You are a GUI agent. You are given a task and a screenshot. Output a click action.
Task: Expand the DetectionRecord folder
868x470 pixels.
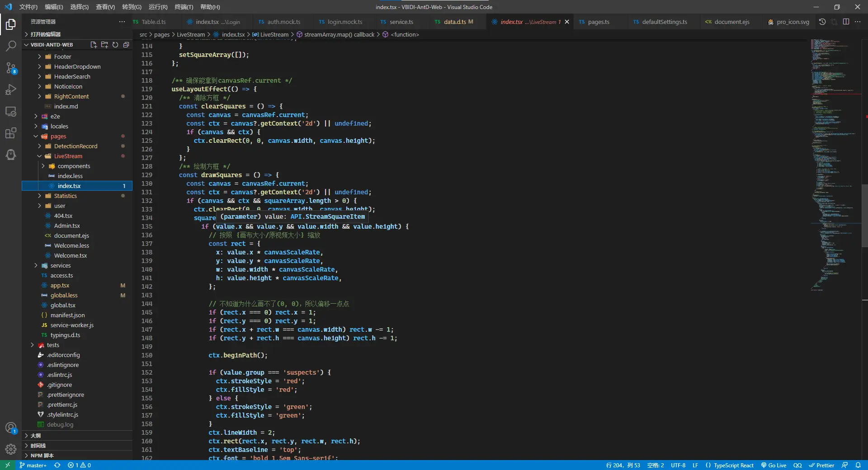pos(75,146)
